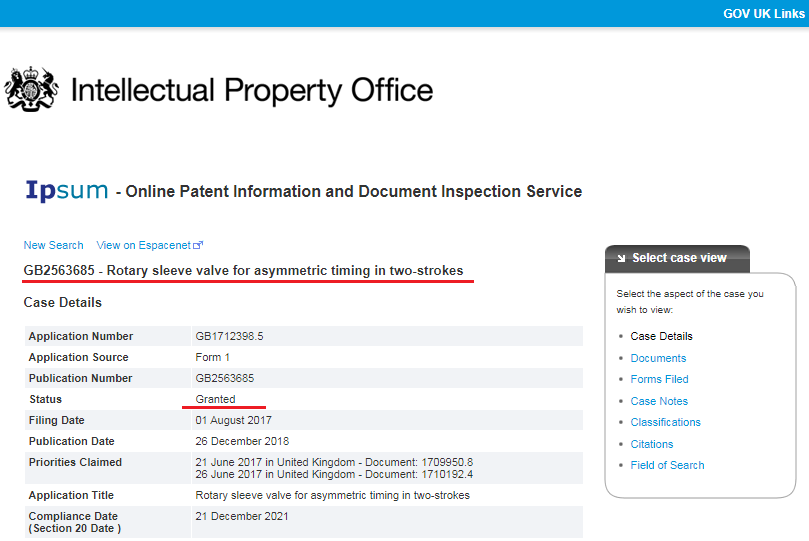Click the Select case view tab header

tap(677, 258)
